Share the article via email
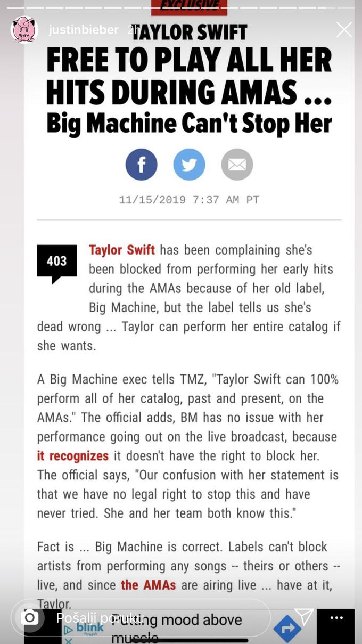 pos(237,164)
